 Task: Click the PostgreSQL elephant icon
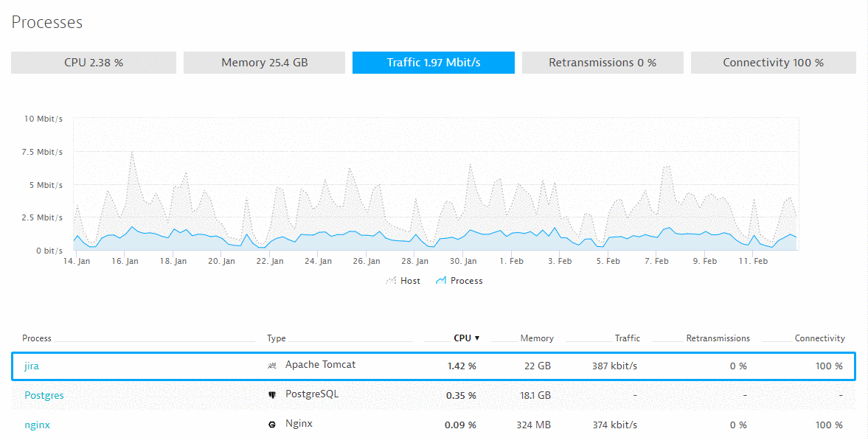(272, 394)
